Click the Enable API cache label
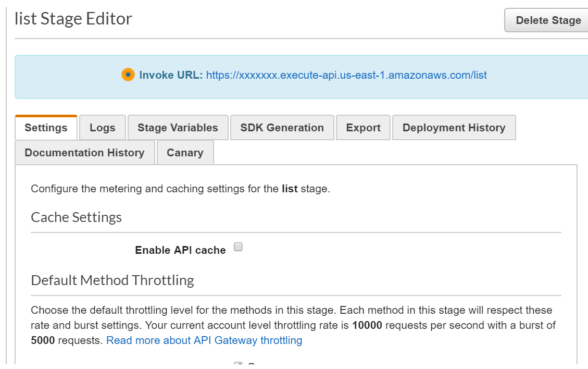 point(181,250)
